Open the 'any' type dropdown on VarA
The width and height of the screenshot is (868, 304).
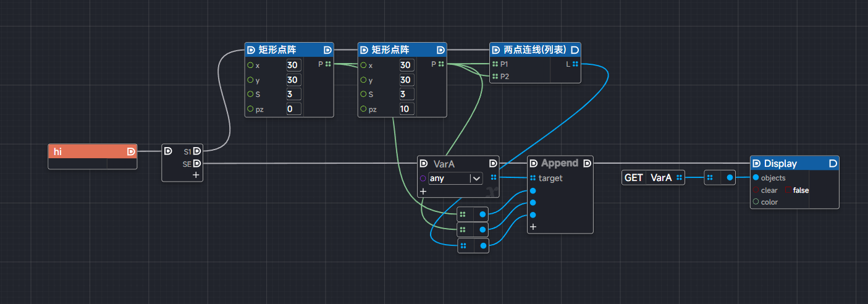476,179
